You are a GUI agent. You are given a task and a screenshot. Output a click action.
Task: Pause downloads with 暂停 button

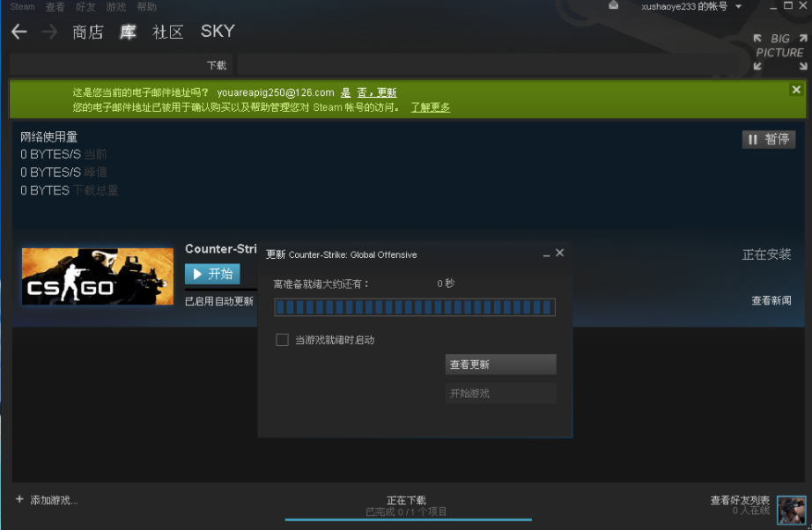[769, 139]
